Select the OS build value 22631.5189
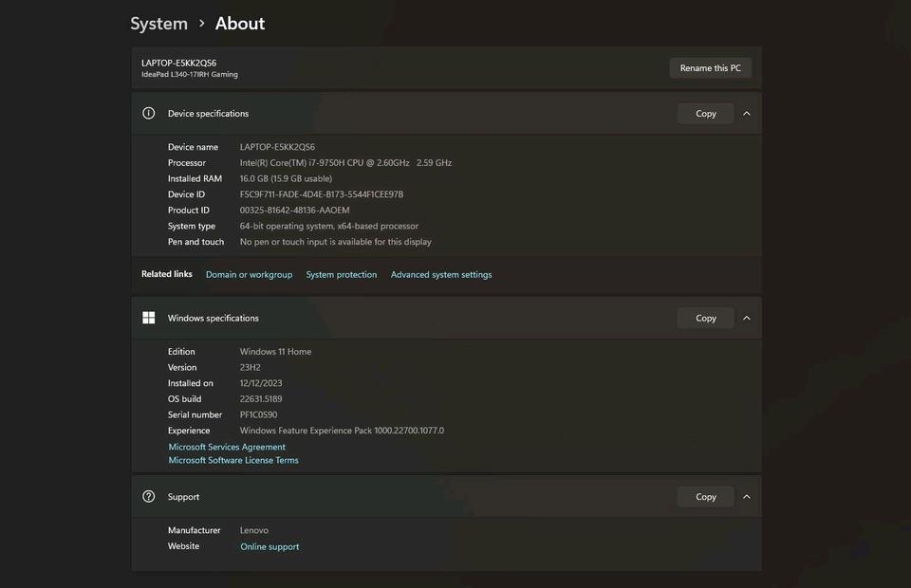911x588 pixels. [x=261, y=398]
